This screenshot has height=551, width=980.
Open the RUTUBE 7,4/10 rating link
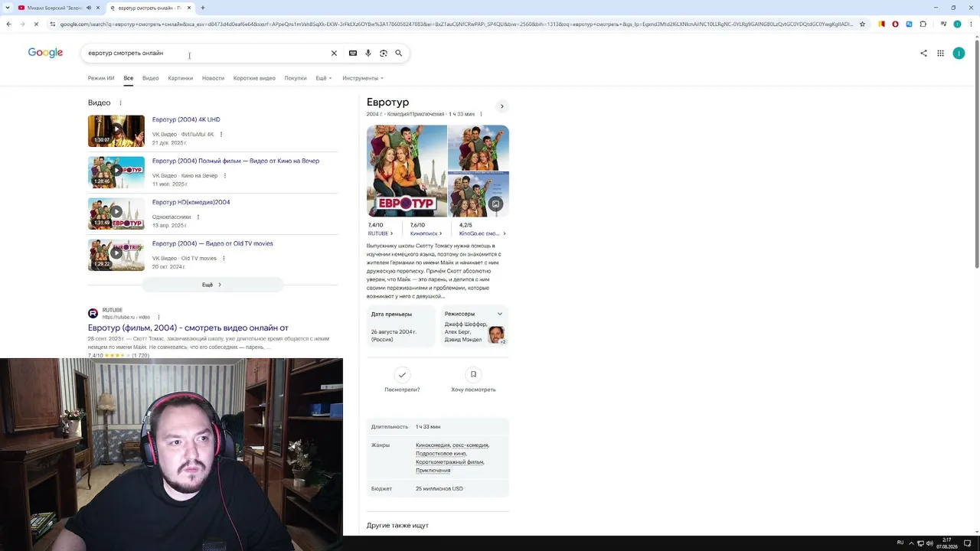(x=381, y=229)
